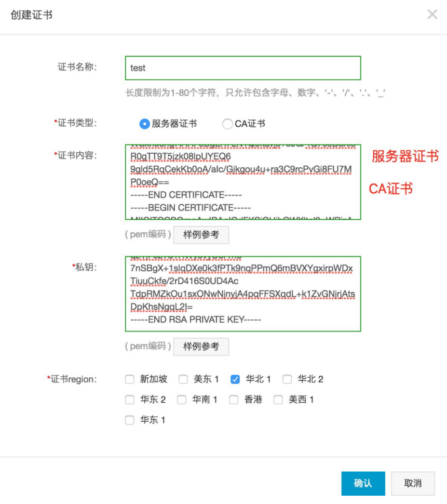Viewport: 447px width, 504px height.
Task: Tick the 香港 region checkbox
Action: point(234,400)
